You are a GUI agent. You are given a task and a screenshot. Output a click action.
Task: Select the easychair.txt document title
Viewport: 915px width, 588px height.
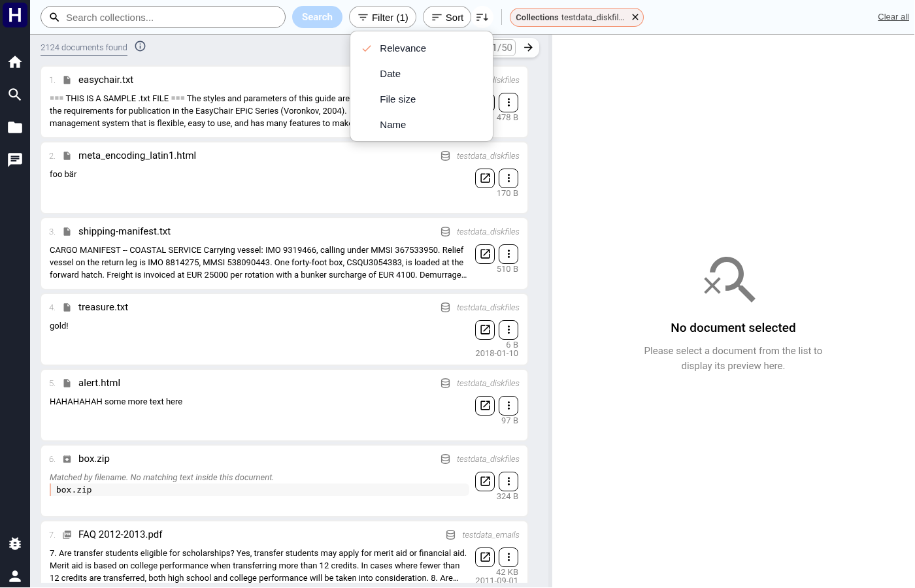pos(106,80)
